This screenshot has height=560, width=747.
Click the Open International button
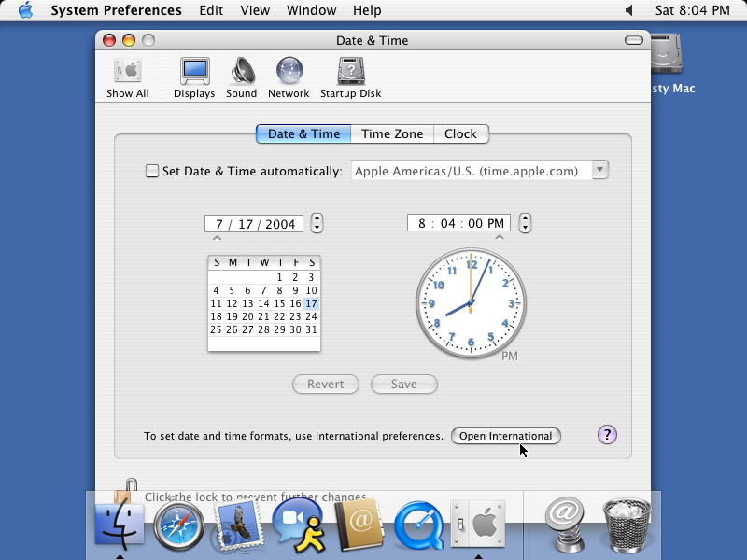505,435
